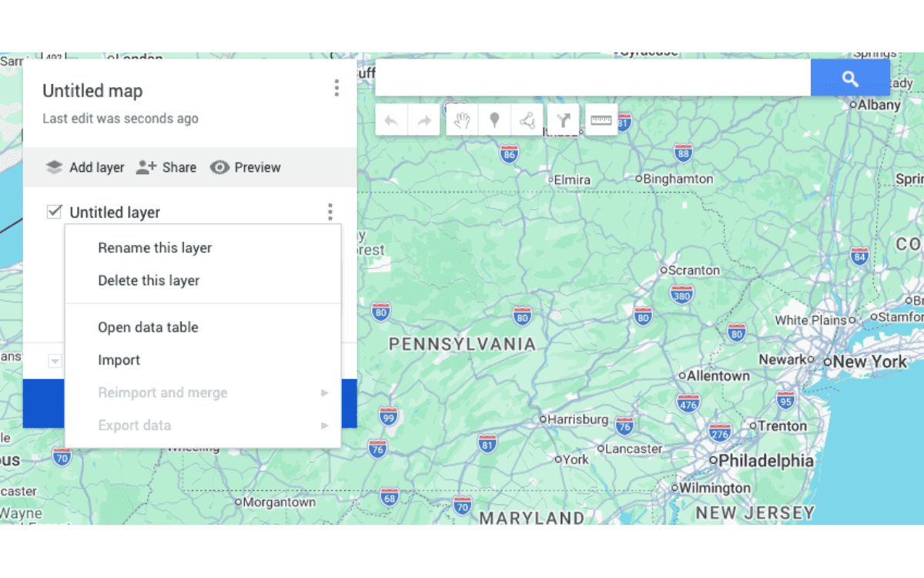Click inside the map search box
Viewport: 924px width, 578px height.
tap(593, 78)
